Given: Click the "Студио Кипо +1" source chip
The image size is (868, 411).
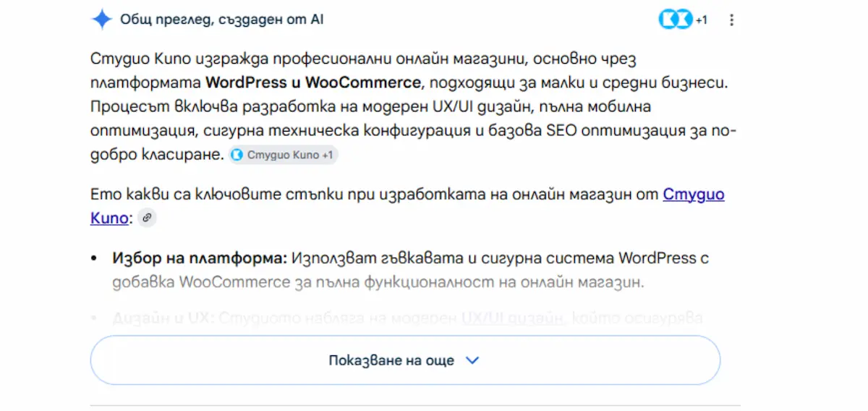Looking at the screenshot, I should (284, 155).
